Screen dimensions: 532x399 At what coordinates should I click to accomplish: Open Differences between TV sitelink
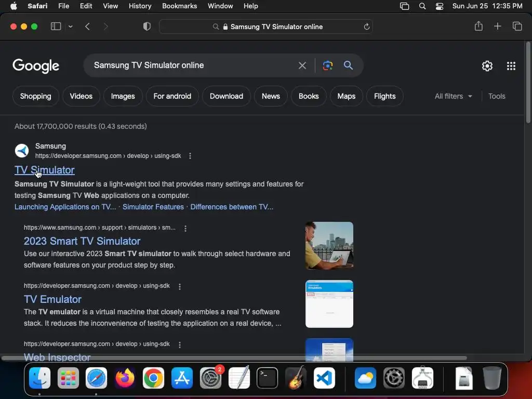(232, 207)
